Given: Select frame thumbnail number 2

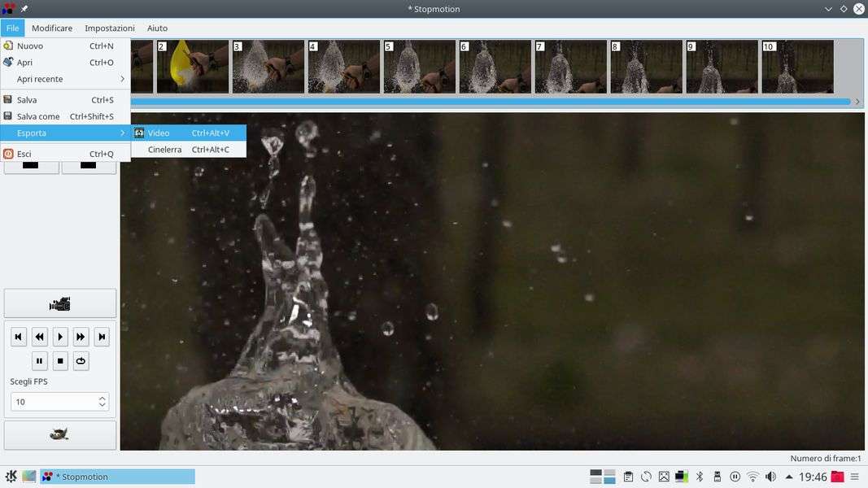Looking at the screenshot, I should [193, 67].
